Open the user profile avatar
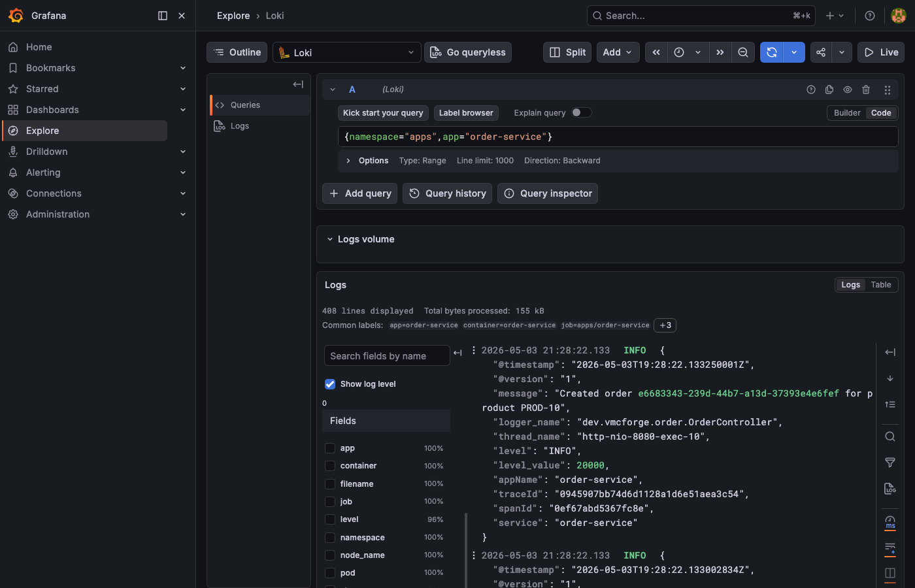The height and width of the screenshot is (588, 915). pyautogui.click(x=899, y=16)
